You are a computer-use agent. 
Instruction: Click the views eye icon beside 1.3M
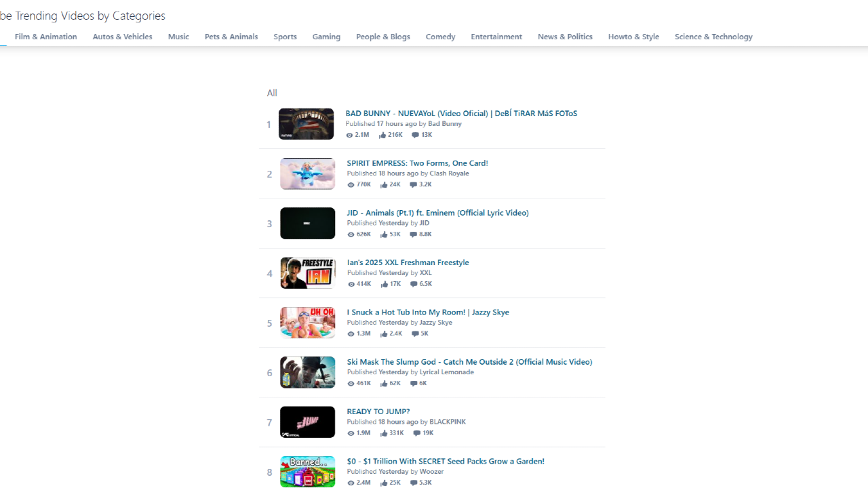[x=351, y=333]
